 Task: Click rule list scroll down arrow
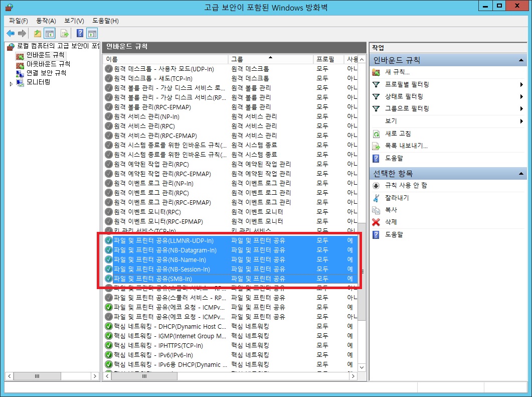[x=362, y=367]
